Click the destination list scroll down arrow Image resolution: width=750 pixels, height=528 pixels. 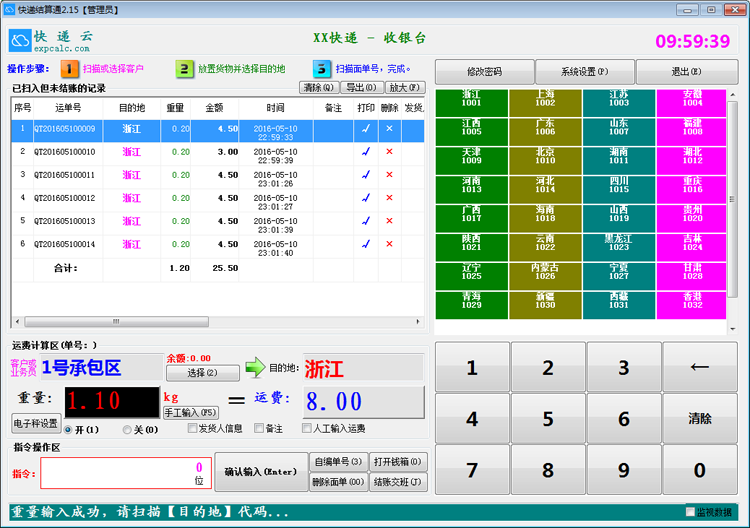[732, 329]
